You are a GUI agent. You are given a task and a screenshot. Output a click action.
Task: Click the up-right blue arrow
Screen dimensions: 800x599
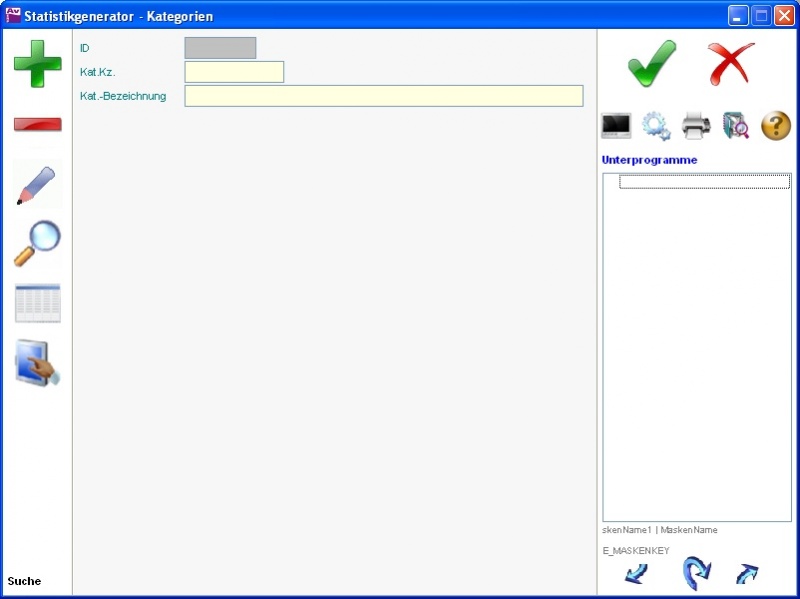point(747,574)
